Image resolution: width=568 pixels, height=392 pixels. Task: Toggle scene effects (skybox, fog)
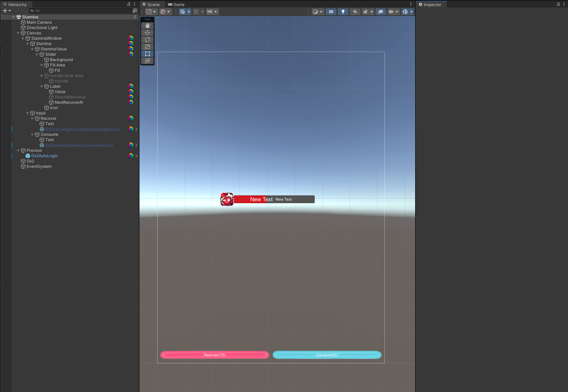pyautogui.click(x=365, y=12)
